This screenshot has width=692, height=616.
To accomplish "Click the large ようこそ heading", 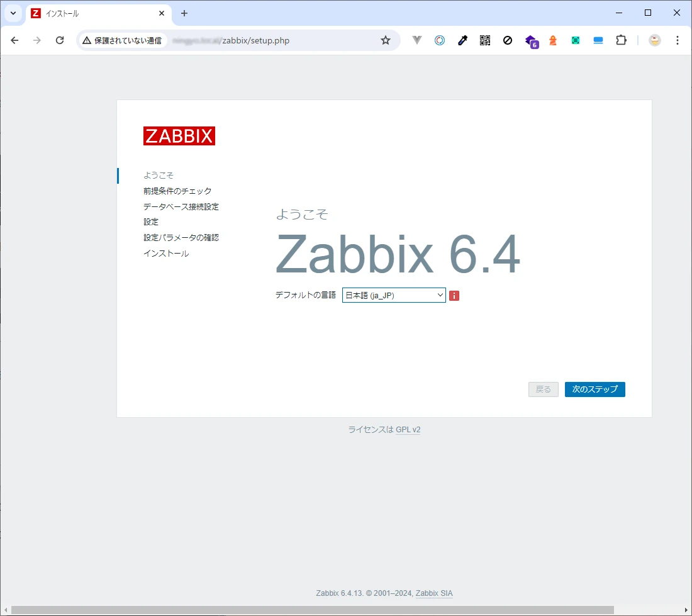I will coord(302,215).
